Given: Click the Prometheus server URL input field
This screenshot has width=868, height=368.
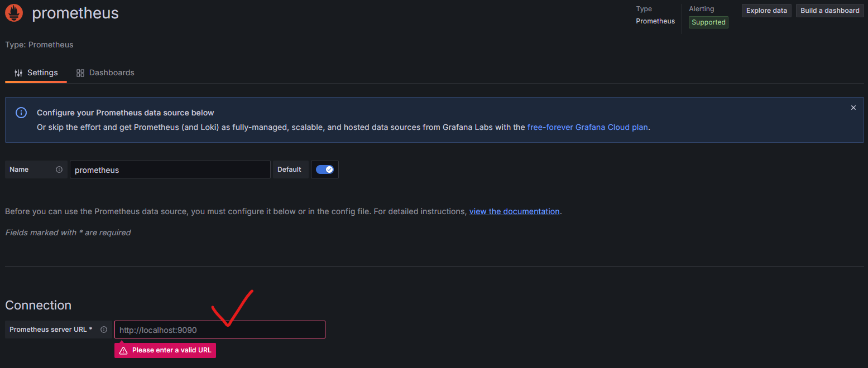Looking at the screenshot, I should tap(219, 329).
